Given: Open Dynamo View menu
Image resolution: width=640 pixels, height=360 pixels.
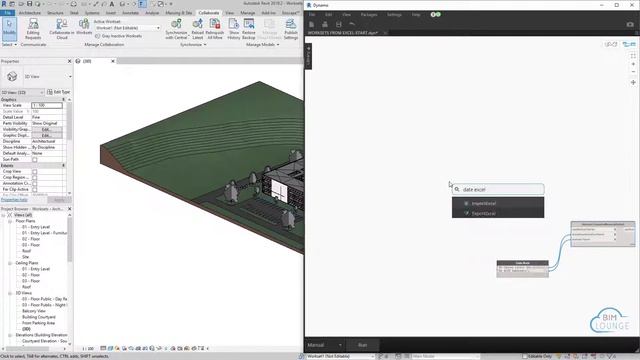Looking at the screenshot, I should pos(347,15).
